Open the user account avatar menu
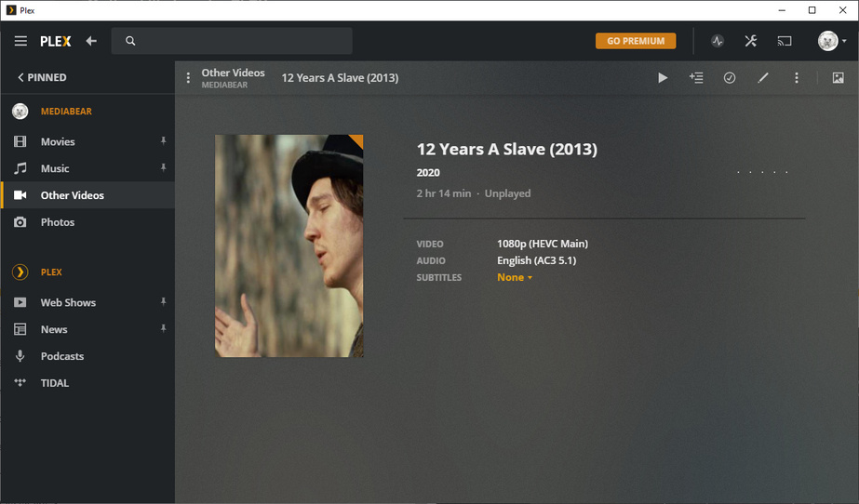The width and height of the screenshot is (859, 504). (x=832, y=41)
